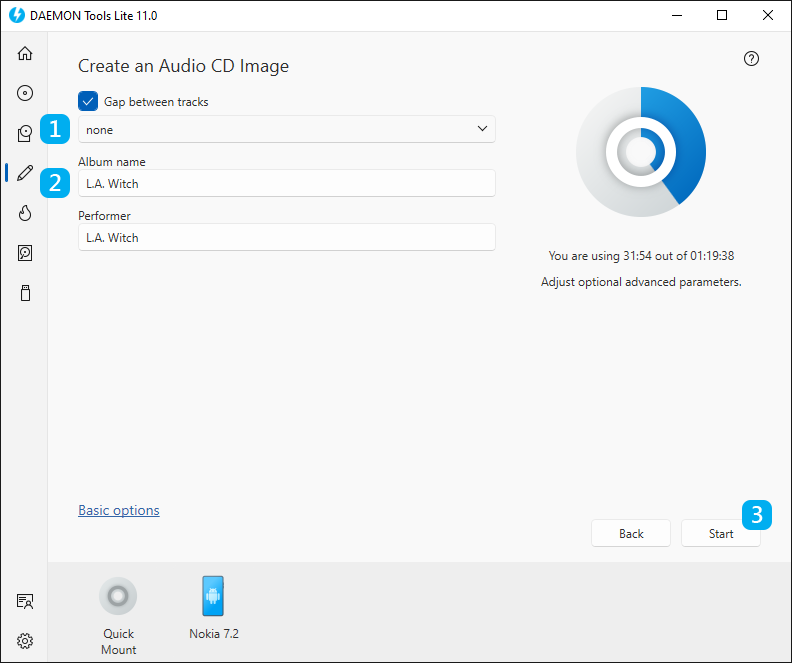Click the DAEMON Tools lightning logo
This screenshot has height=663, width=792.
(x=17, y=15)
